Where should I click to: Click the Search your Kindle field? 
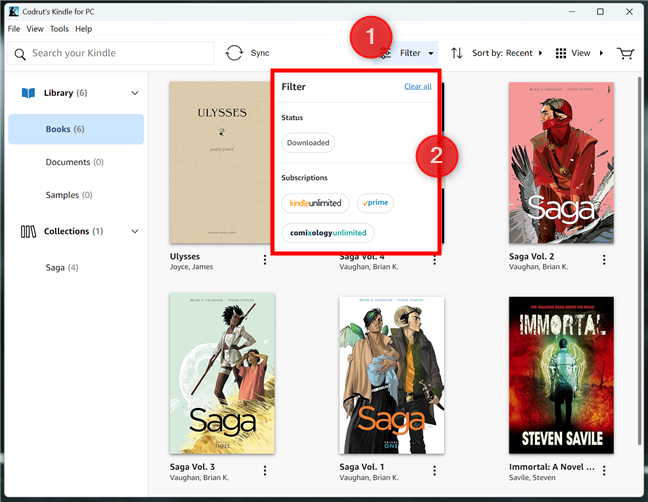[111, 53]
